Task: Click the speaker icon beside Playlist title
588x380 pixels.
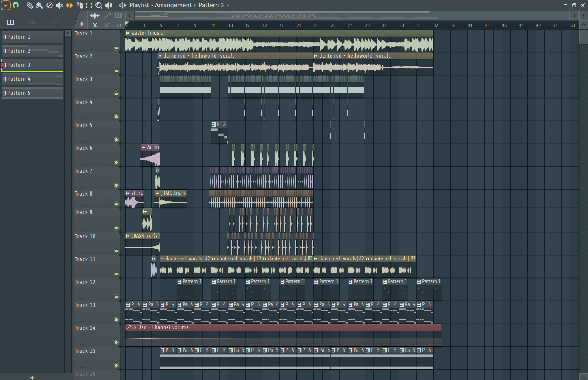Action: pos(123,5)
